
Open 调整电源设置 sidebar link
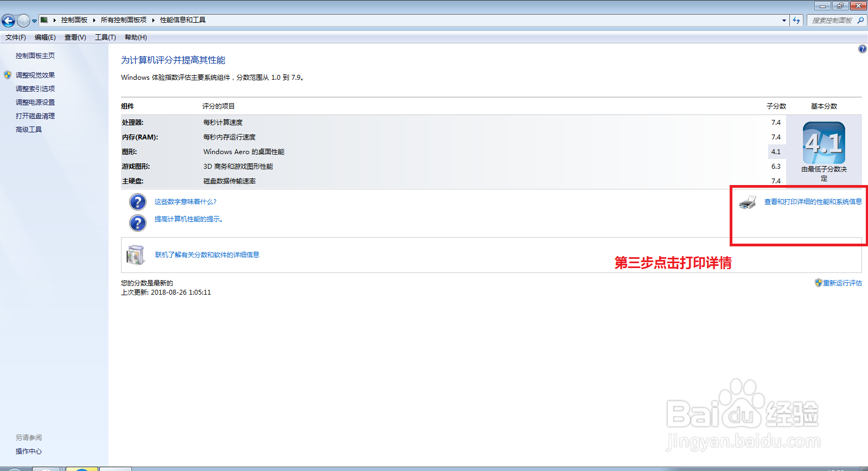pos(35,103)
